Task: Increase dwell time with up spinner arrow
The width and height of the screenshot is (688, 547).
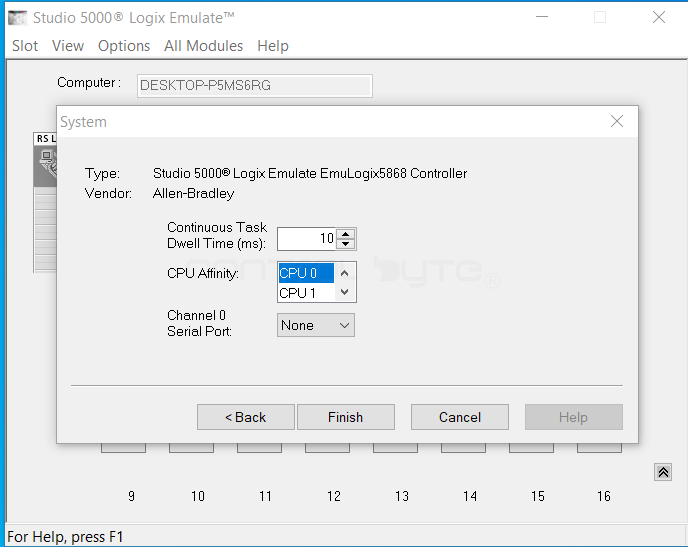Action: pos(346,234)
